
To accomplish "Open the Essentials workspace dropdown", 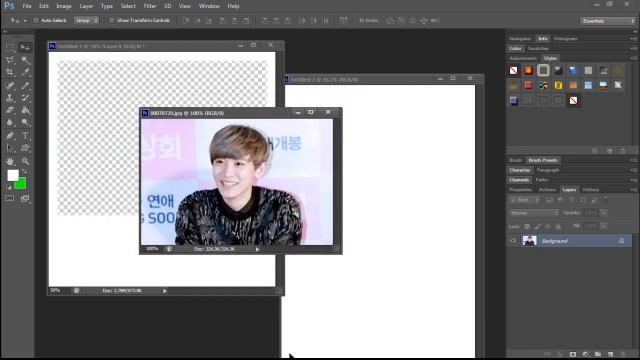I will pyautogui.click(x=607, y=21).
